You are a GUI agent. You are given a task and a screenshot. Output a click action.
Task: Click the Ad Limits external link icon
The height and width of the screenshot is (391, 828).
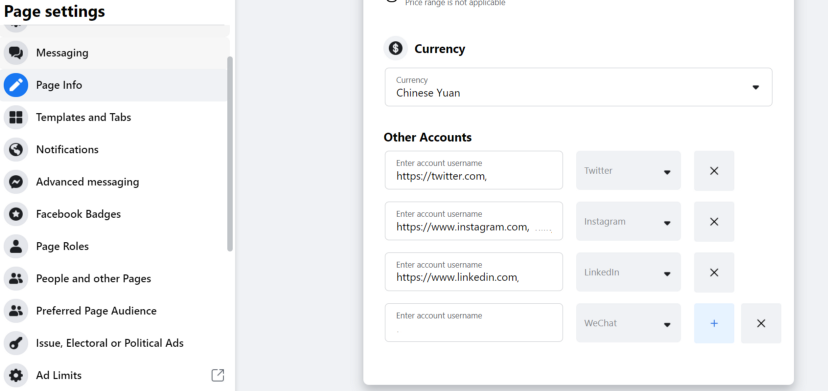[x=218, y=375]
